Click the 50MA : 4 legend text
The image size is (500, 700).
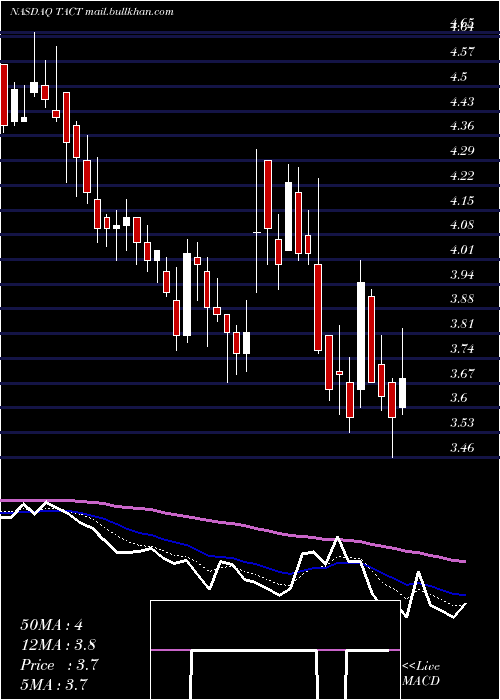52,625
